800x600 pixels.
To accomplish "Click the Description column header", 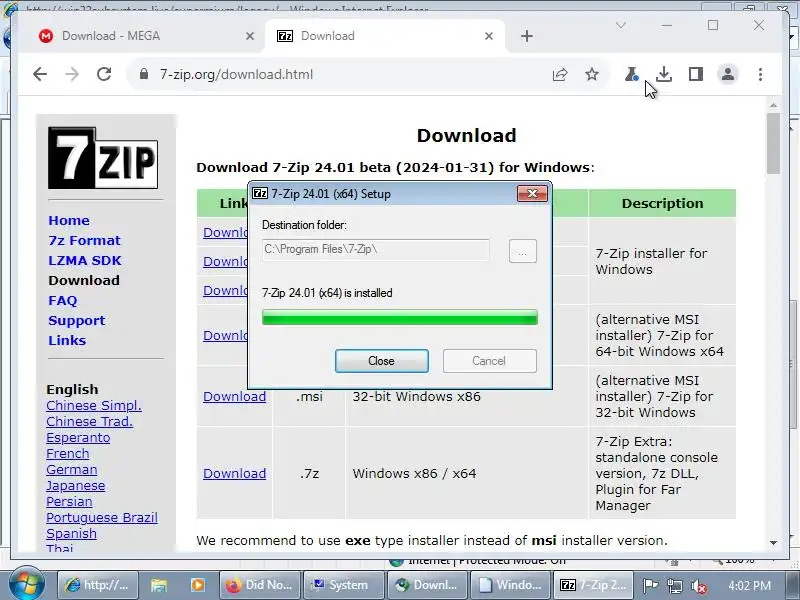I will coord(662,203).
